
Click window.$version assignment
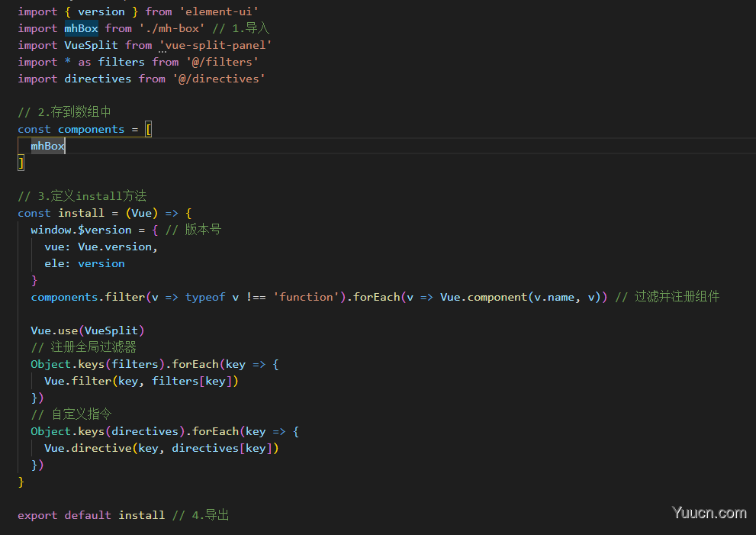coord(81,230)
